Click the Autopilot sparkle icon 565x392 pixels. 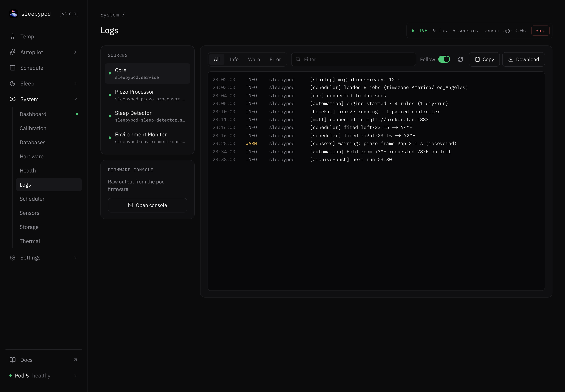[13, 52]
